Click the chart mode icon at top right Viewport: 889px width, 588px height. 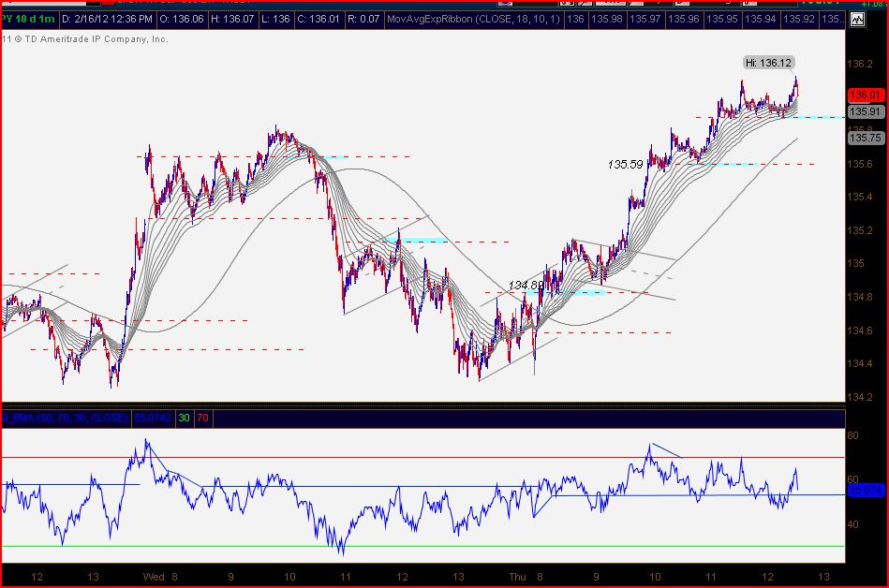(857, 20)
